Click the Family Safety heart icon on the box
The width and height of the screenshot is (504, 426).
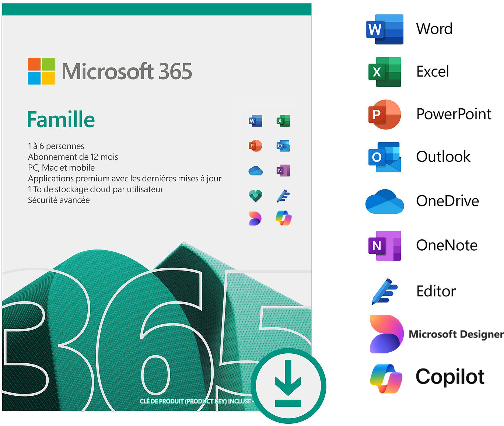[x=255, y=195]
